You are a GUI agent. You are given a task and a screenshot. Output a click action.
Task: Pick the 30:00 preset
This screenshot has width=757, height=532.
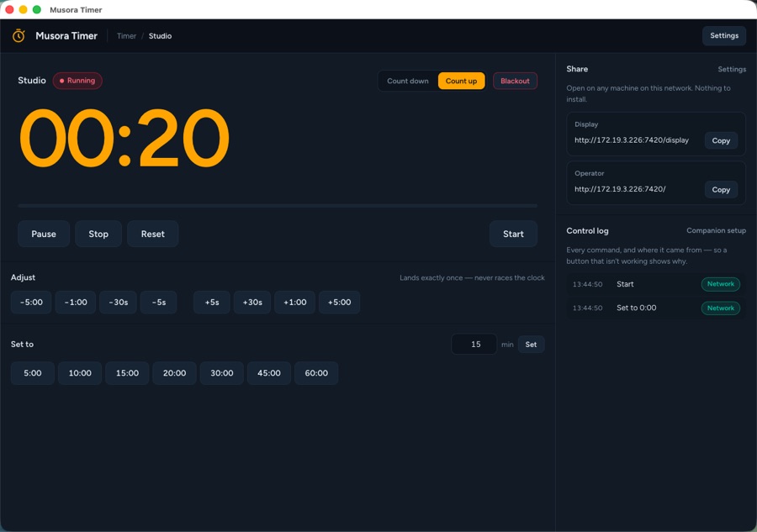(x=222, y=373)
